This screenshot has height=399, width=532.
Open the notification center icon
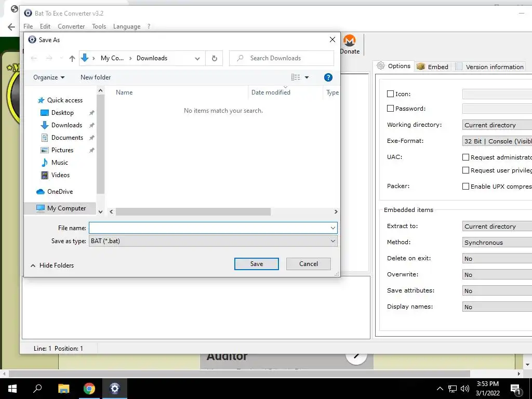[516, 389]
